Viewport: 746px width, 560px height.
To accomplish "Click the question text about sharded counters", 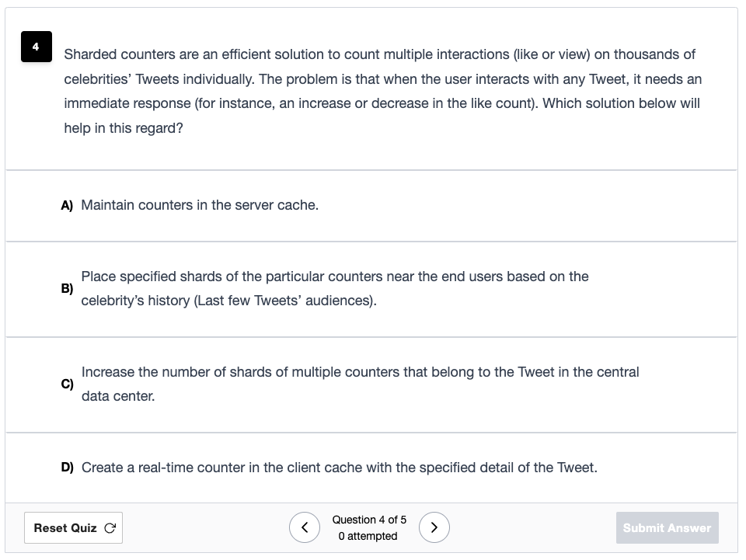I will click(382, 91).
